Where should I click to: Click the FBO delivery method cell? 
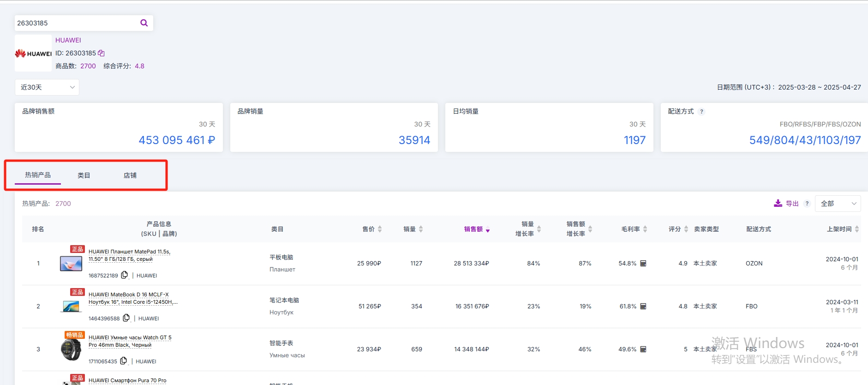[x=751, y=306]
